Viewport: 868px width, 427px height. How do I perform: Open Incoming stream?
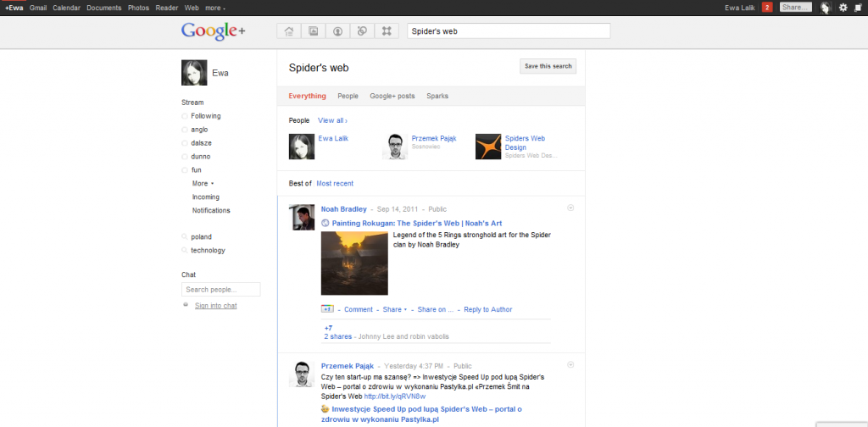[x=206, y=197]
